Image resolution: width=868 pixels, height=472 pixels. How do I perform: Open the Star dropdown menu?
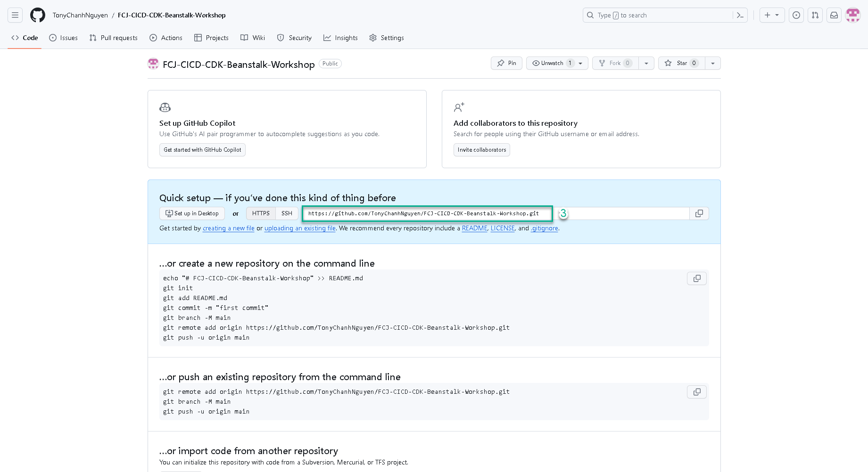712,63
